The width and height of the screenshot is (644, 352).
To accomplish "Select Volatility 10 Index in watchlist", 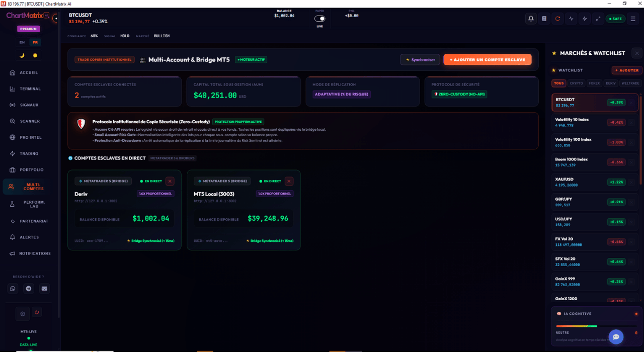I will [x=595, y=122].
